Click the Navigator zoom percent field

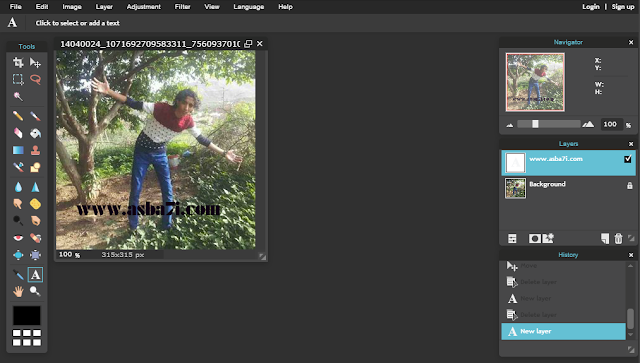click(611, 124)
